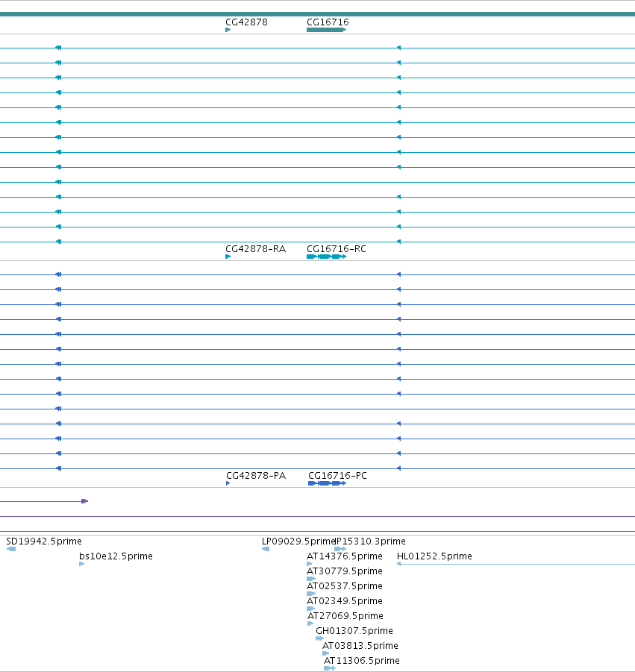Select the AT11306.5prime EST label
This screenshot has height=672, width=635.
[x=361, y=661]
